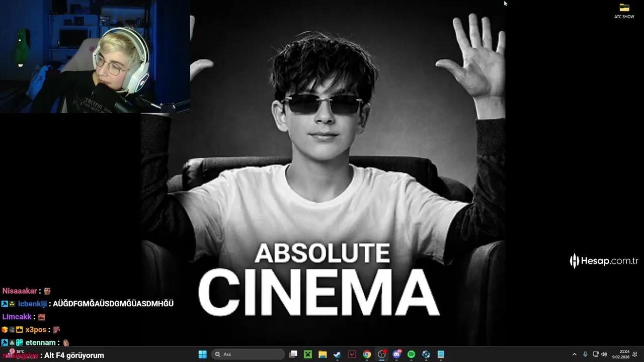644x362 pixels.
Task: Click the chat username Nisaaakar
Action: (20, 291)
